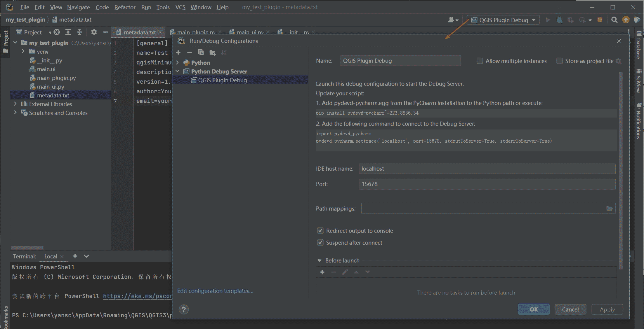
Task: Enable Allow multiple instances checkbox
Action: (x=480, y=61)
